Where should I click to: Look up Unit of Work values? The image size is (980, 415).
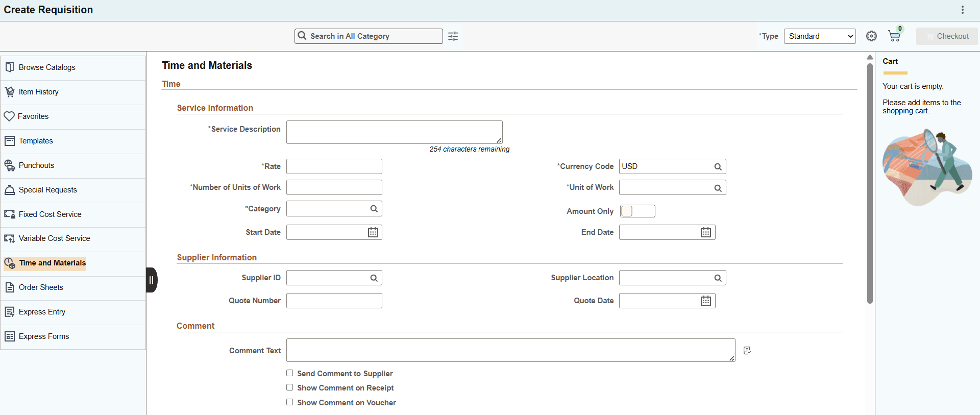718,188
